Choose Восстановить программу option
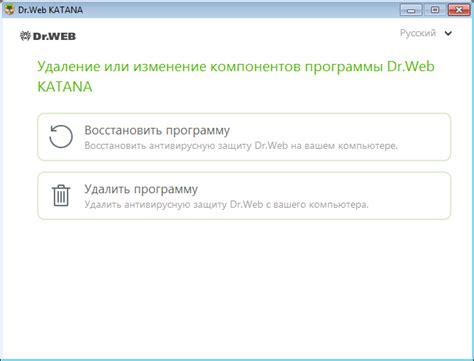474x361 pixels. point(244,137)
